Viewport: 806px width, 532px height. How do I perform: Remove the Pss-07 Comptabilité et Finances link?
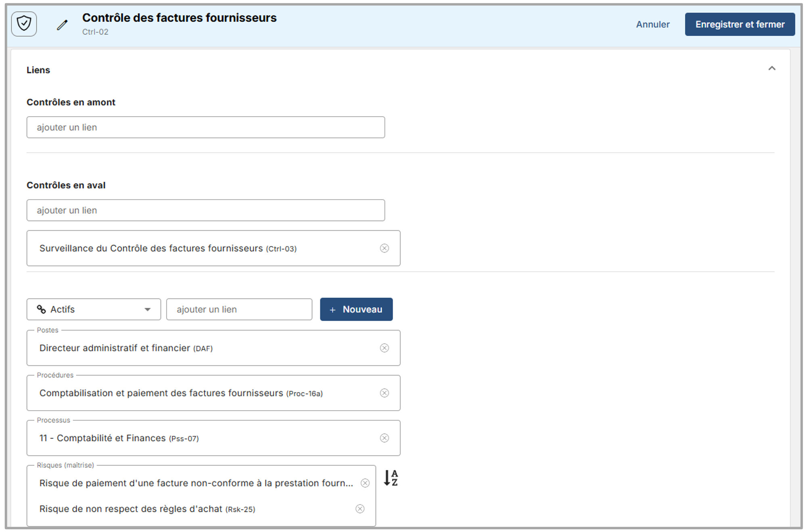point(384,438)
